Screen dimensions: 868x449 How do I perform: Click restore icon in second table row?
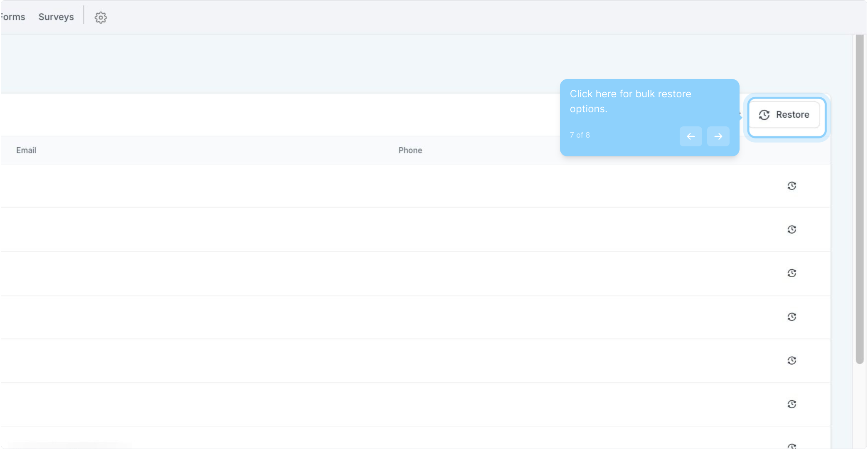792,229
